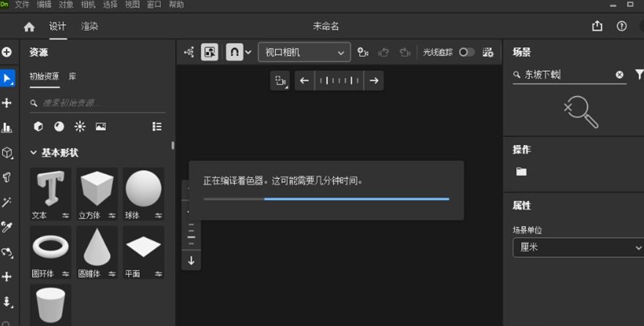The height and width of the screenshot is (326, 644).
Task: Click the camera redo right arrow
Action: point(374,81)
